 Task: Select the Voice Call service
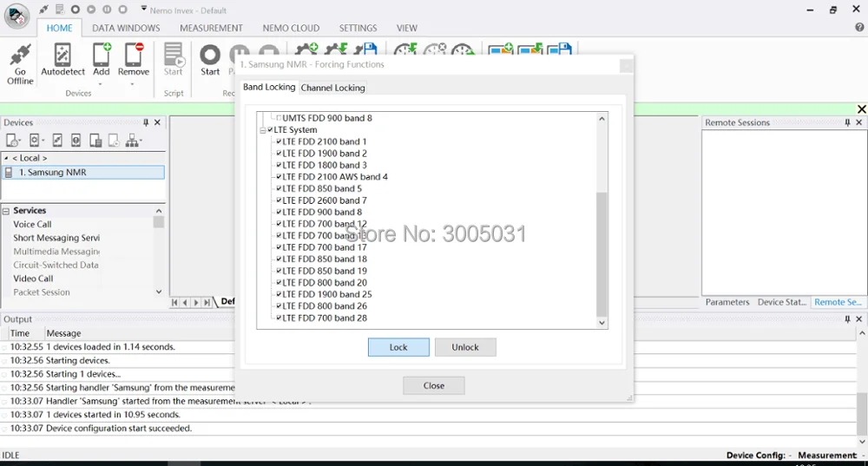pos(32,224)
